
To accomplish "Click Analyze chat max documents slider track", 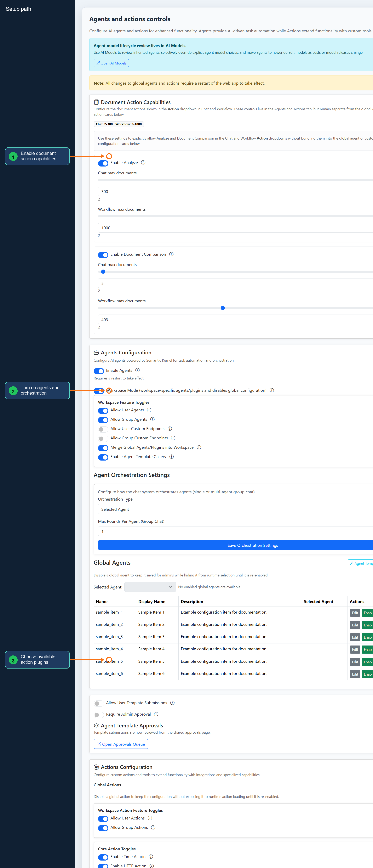I will coord(235,180).
